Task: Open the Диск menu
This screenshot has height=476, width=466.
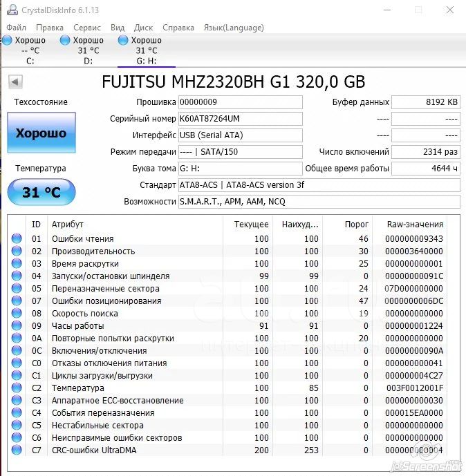Action: click(x=143, y=28)
